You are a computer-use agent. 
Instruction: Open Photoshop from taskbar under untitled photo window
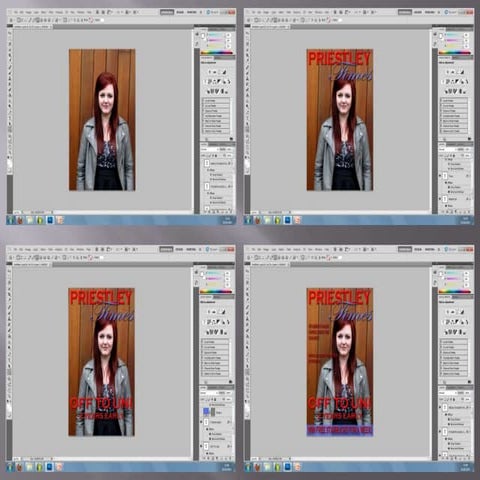tap(50, 220)
